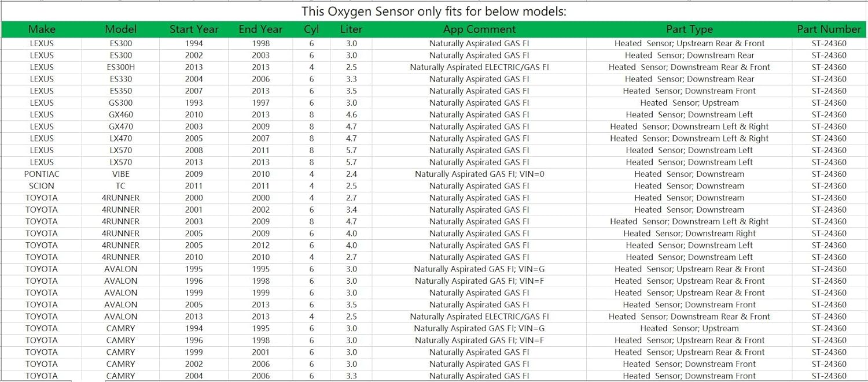Click the GX460 model cell
The image size is (868, 382).
(x=120, y=114)
